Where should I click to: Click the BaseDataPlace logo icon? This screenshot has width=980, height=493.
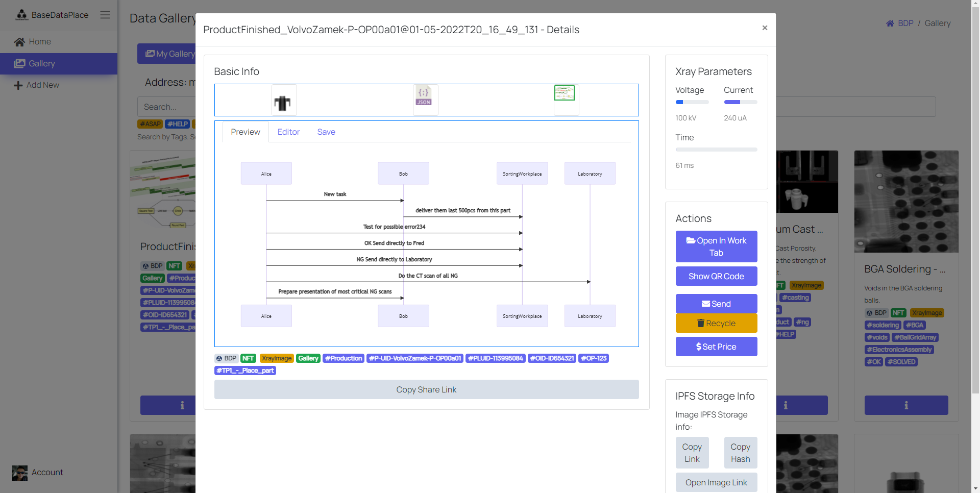pos(21,15)
